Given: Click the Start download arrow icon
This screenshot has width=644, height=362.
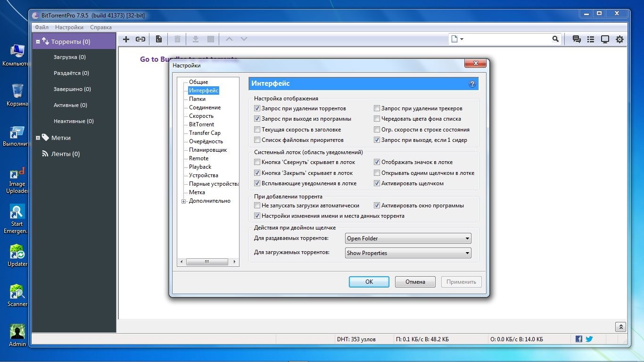Looking at the screenshot, I should click(x=196, y=39).
